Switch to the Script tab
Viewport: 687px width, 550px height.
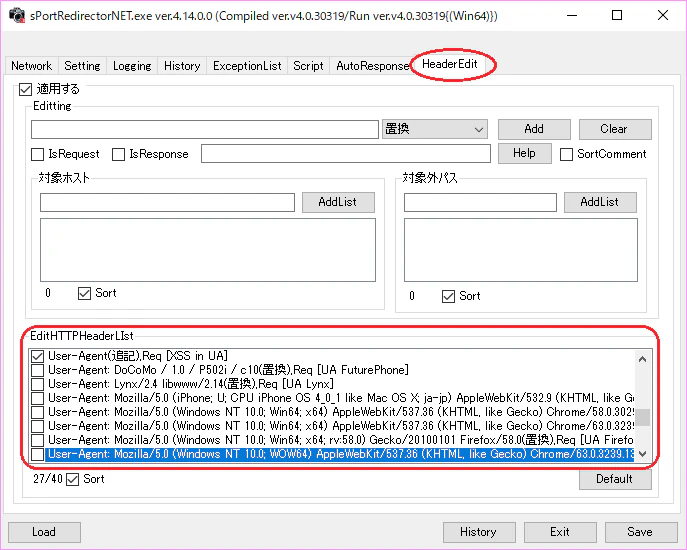[308, 66]
